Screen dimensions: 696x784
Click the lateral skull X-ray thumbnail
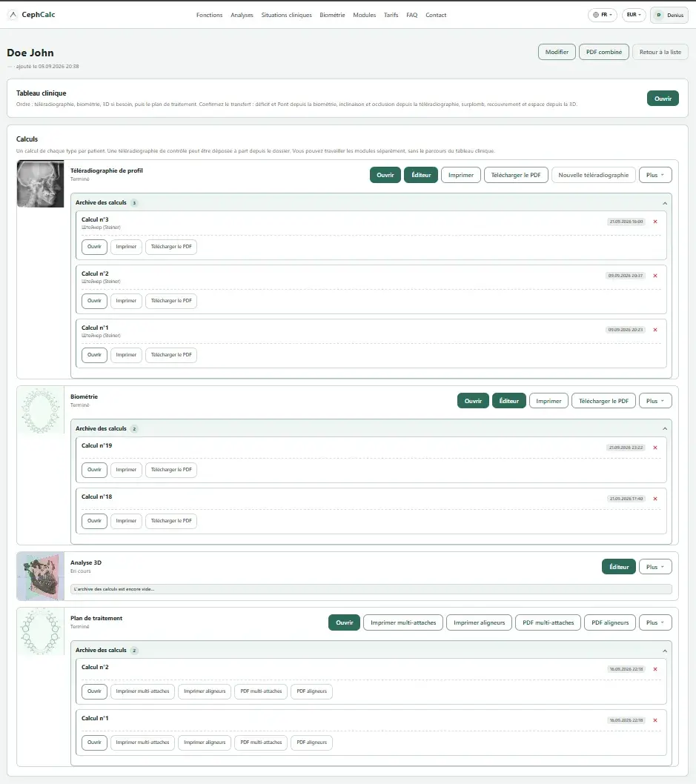(x=41, y=184)
